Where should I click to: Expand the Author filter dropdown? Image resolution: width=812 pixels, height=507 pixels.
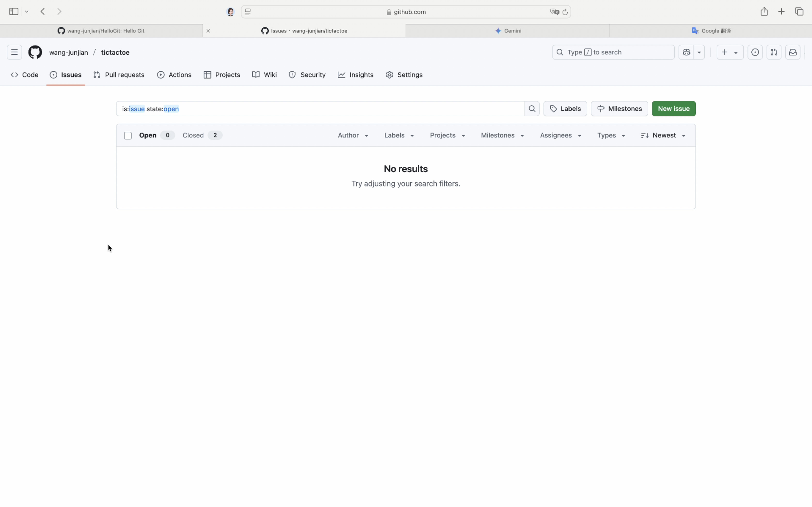point(353,135)
